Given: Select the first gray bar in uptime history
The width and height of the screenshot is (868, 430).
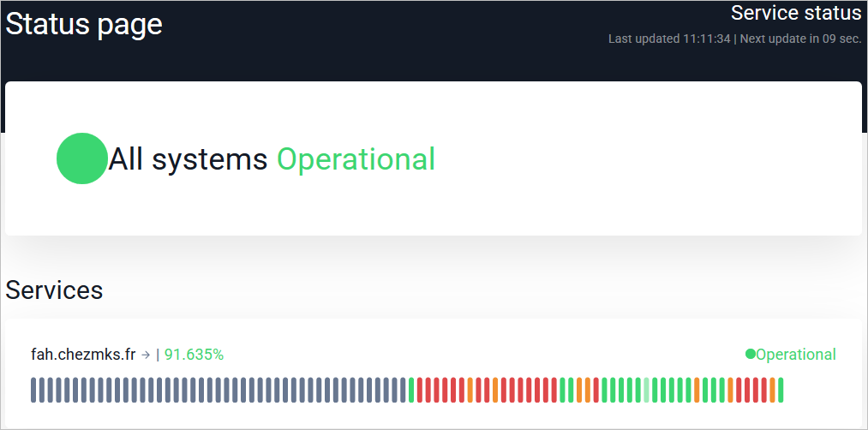Looking at the screenshot, I should coord(34,390).
